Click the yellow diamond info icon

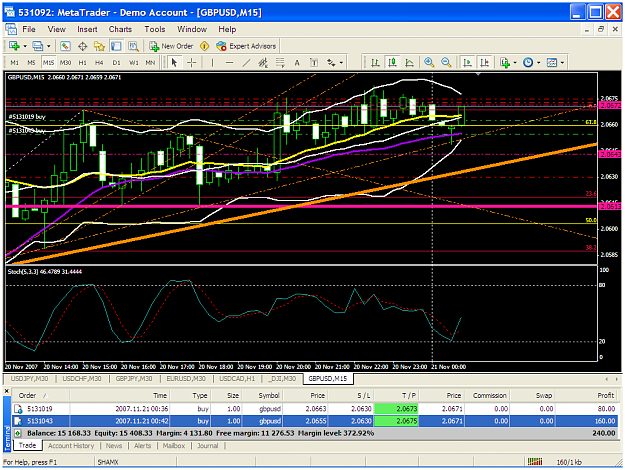pos(204,46)
